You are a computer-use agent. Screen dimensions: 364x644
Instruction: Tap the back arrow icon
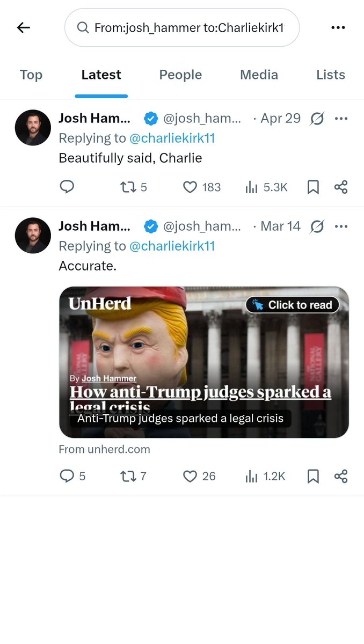[x=24, y=28]
